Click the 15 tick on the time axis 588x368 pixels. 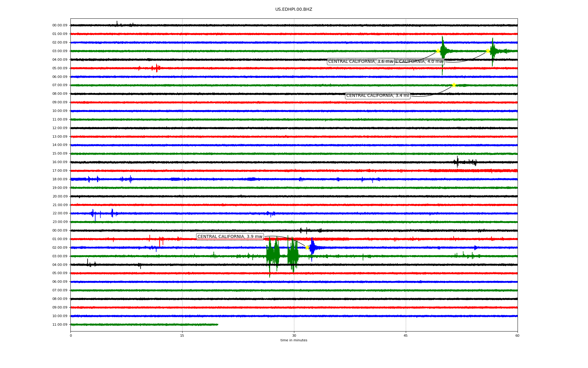pos(182,335)
